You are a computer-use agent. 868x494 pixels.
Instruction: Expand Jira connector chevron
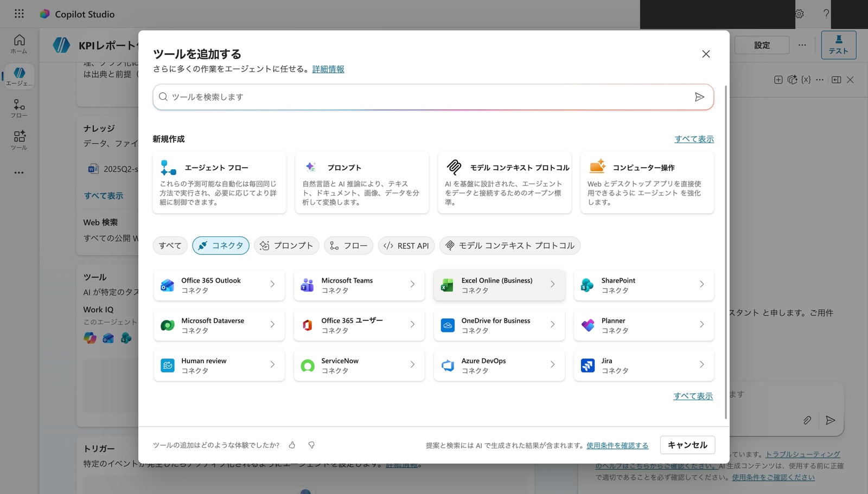point(701,364)
